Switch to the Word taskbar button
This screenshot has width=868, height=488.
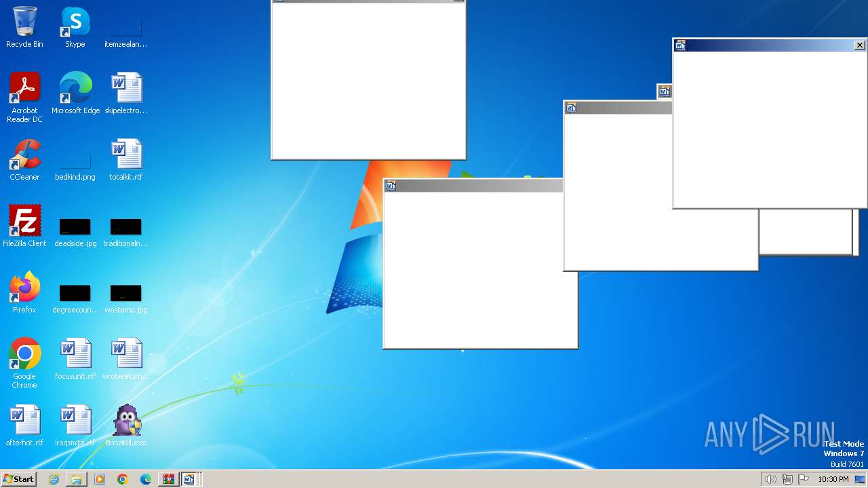coord(189,479)
